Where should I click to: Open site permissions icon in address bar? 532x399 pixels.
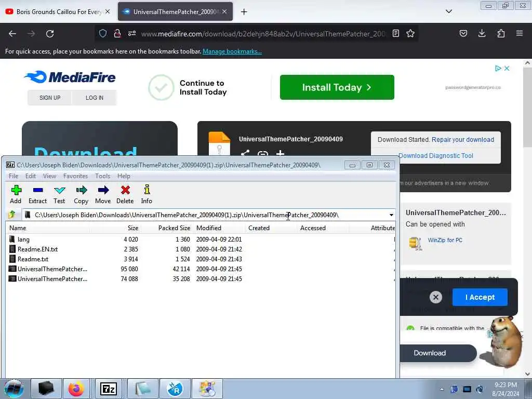[x=132, y=33]
